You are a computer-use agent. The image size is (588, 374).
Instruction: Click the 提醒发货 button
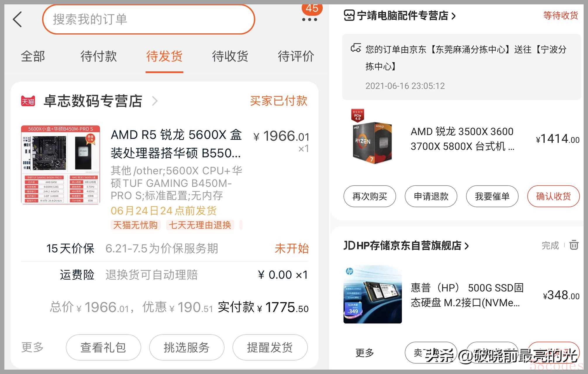[x=270, y=347]
